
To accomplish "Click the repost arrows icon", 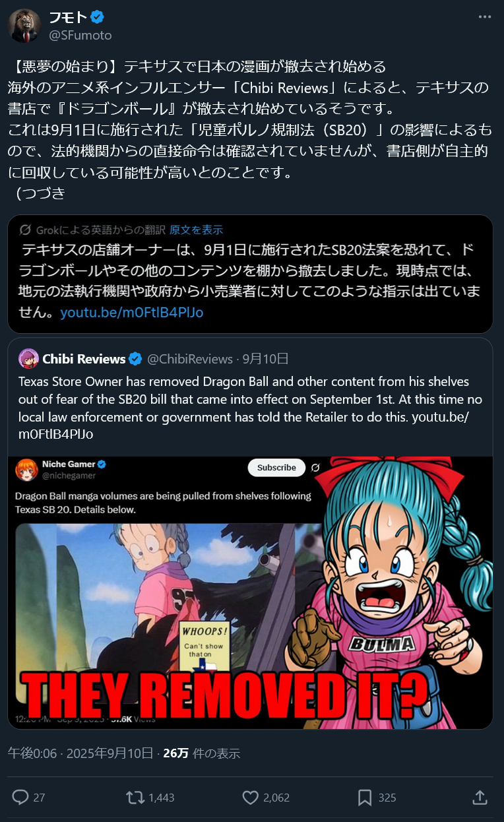I will (x=135, y=797).
